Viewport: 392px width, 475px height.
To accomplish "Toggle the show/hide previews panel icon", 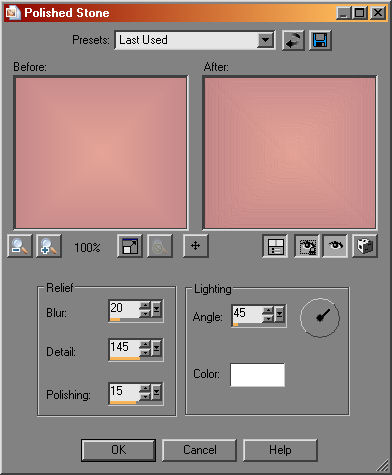I will 275,246.
